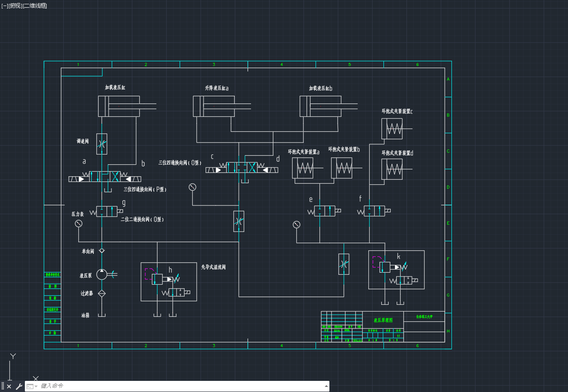The height and width of the screenshot is (392, 568).
Task: Click the 环抱式夹紧装置a text label
Action: tap(304, 152)
